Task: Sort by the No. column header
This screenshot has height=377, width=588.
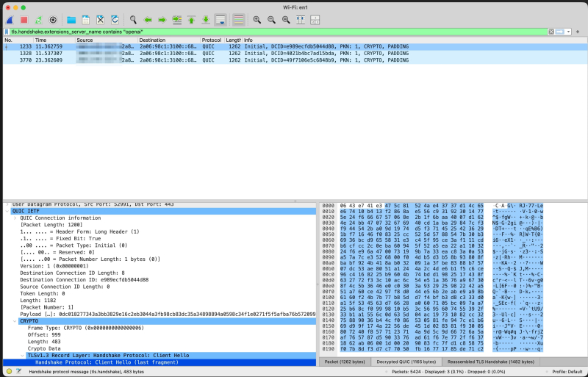Action: coord(18,40)
